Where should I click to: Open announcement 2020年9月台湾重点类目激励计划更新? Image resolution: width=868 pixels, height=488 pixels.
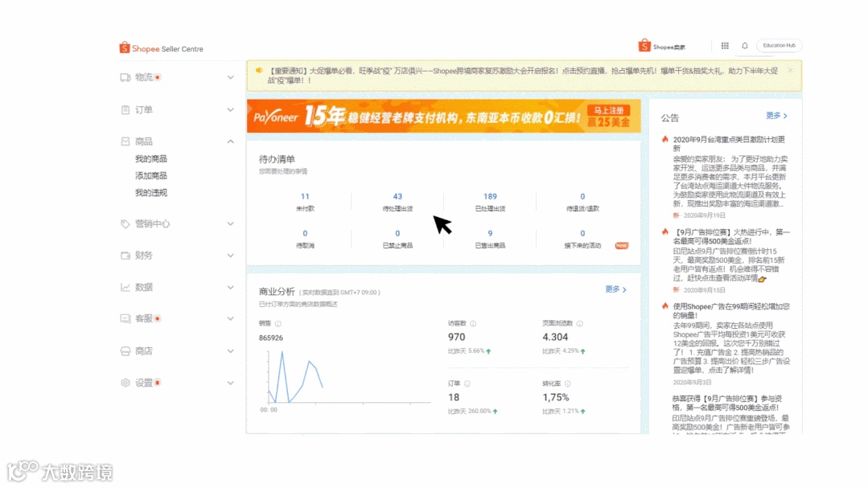click(x=729, y=144)
